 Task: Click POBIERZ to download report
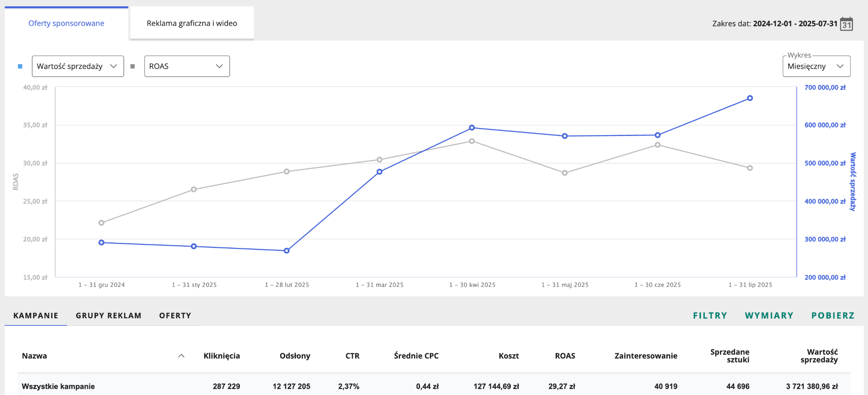click(x=833, y=315)
